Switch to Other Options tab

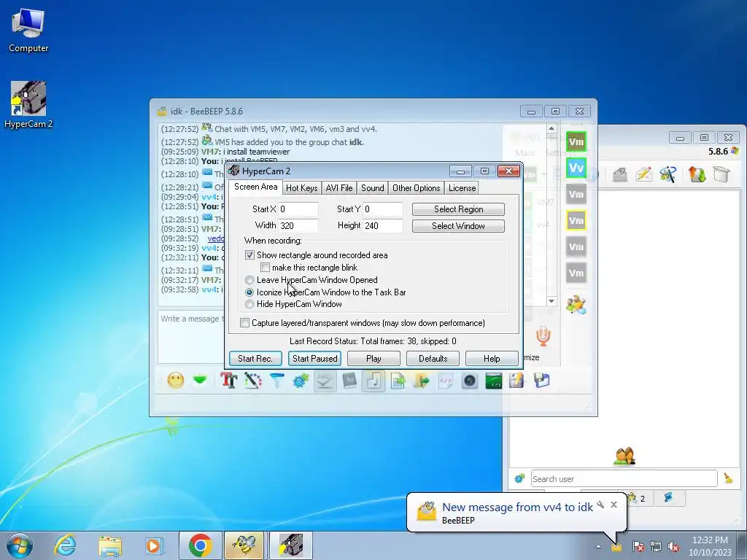tap(417, 188)
